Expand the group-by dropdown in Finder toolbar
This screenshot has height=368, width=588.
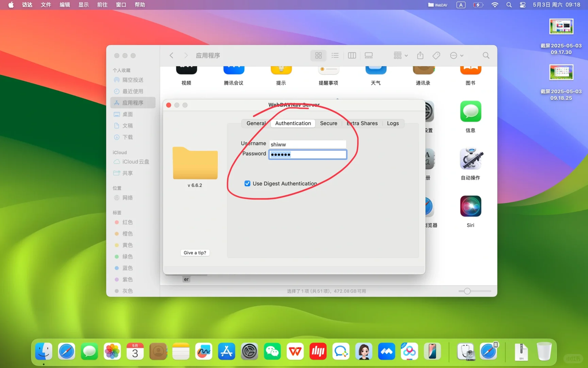point(401,56)
